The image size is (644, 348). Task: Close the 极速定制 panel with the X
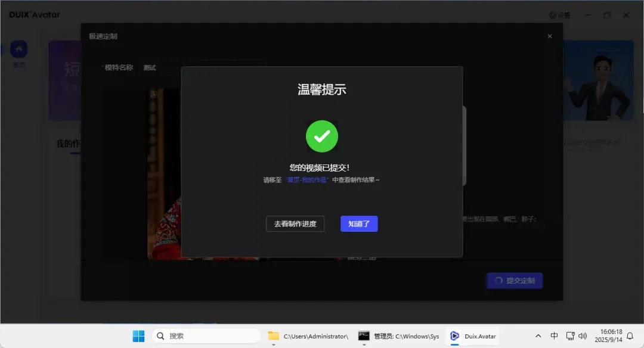(x=550, y=36)
